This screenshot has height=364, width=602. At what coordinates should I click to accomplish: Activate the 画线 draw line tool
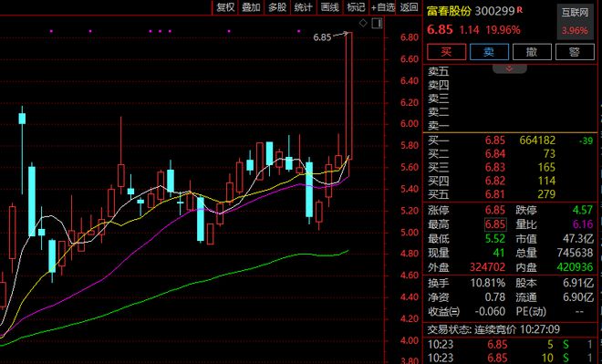coord(330,7)
